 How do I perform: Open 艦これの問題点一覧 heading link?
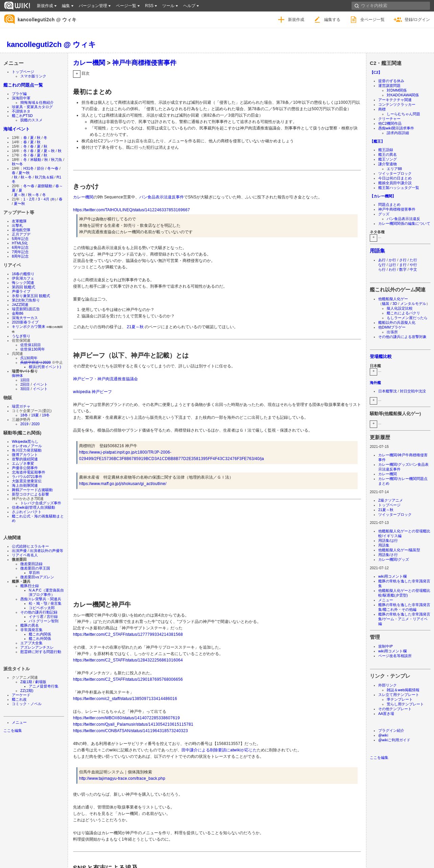pyautogui.click(x=23, y=85)
